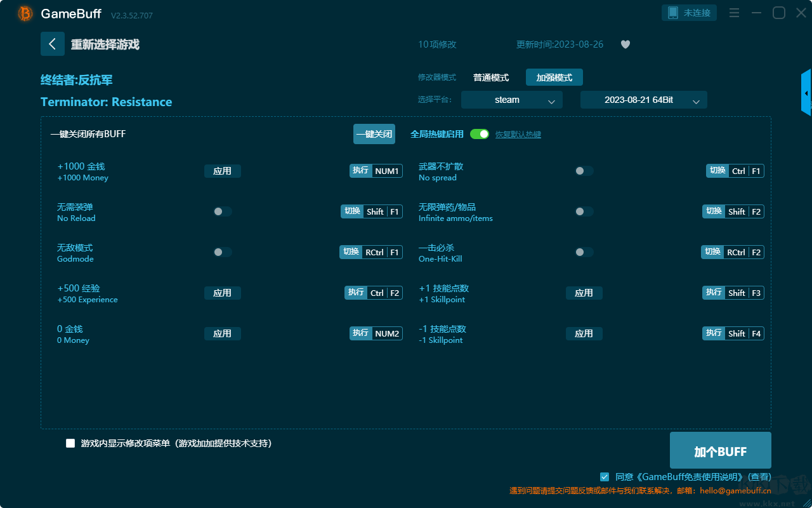Toggle Godmode switch on

point(223,252)
